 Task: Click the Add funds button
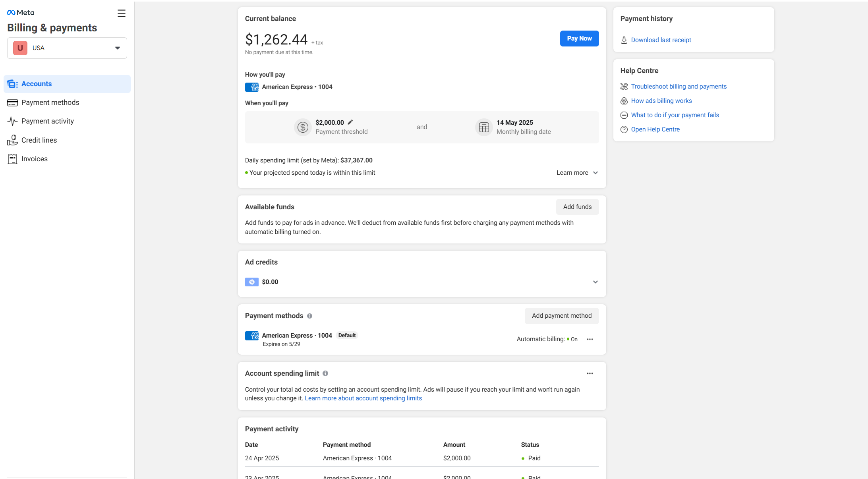(577, 207)
